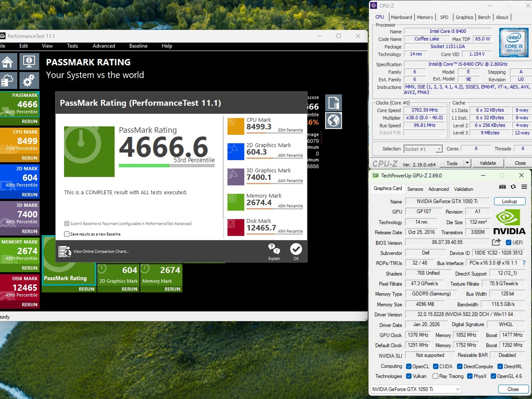The image size is (532, 399).
Task: Open the Help menu in PerformanceTest
Action: tap(167, 46)
